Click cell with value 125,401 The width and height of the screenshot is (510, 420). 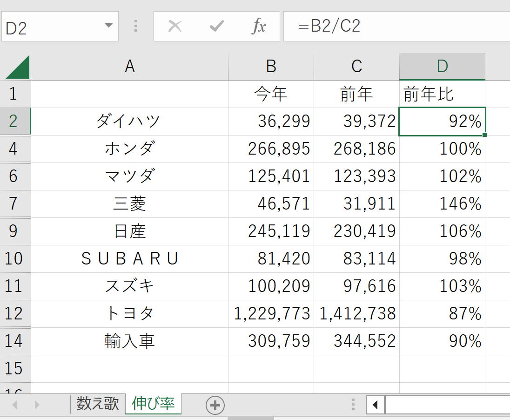pyautogui.click(x=271, y=176)
